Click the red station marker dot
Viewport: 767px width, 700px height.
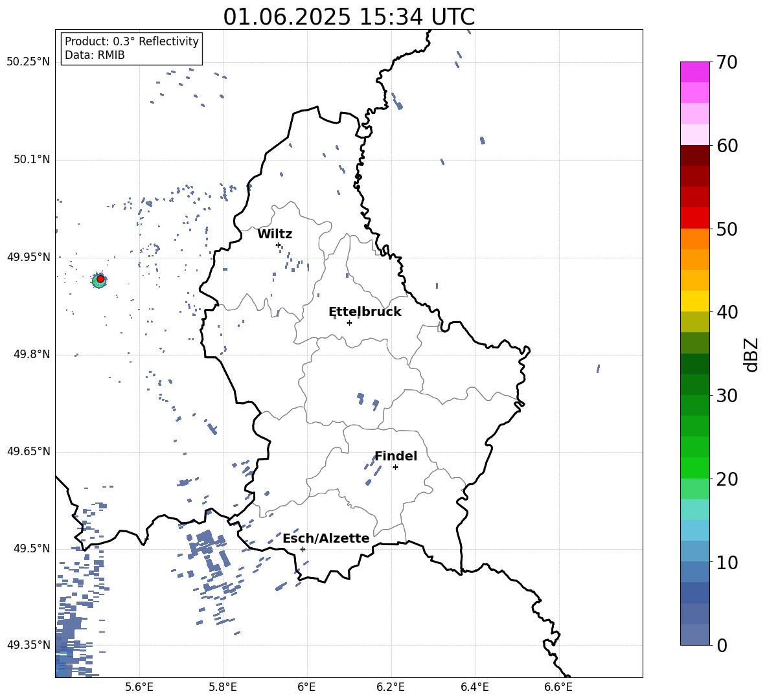[100, 279]
